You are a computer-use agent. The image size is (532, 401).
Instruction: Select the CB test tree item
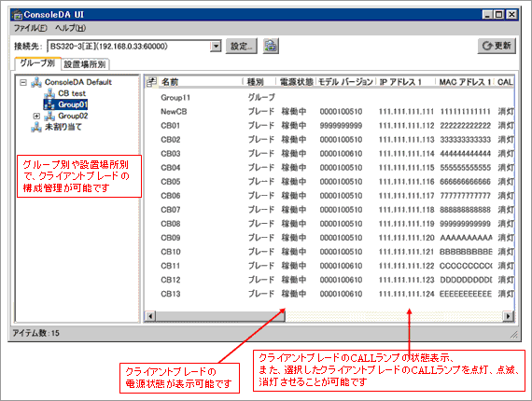72,93
